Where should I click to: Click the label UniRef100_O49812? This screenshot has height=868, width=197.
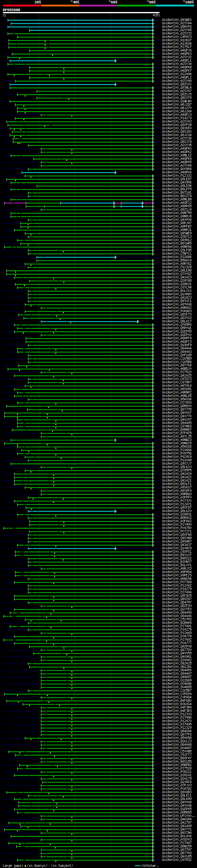point(177,240)
